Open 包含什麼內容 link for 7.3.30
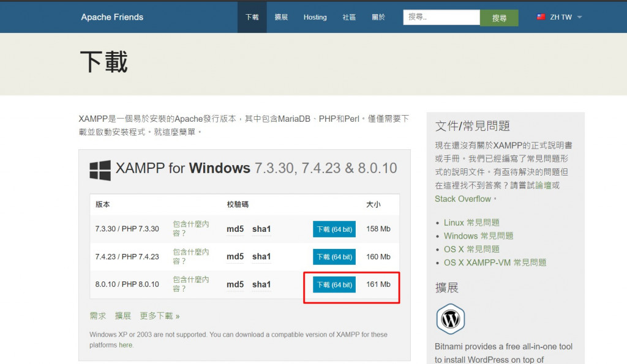Screen dimensions: 627x364 (191, 229)
